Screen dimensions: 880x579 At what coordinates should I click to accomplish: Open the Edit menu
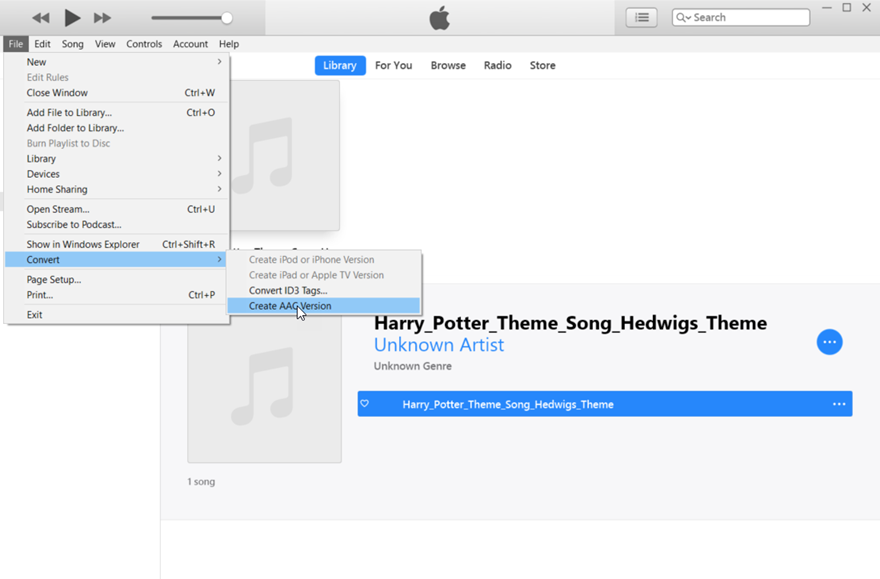[42, 44]
